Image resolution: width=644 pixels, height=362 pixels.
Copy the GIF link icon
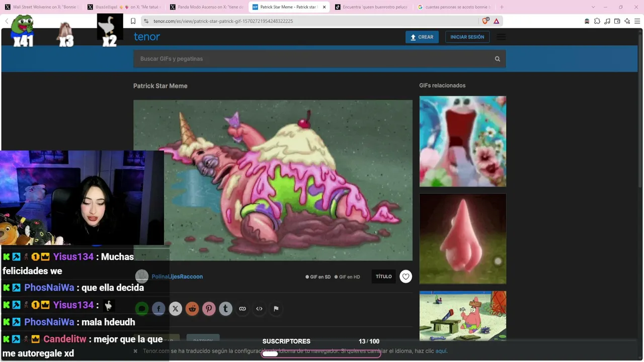[x=243, y=309]
